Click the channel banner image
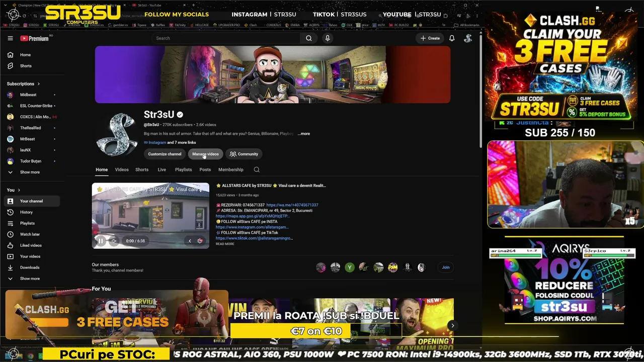644x362 pixels. 273,74
